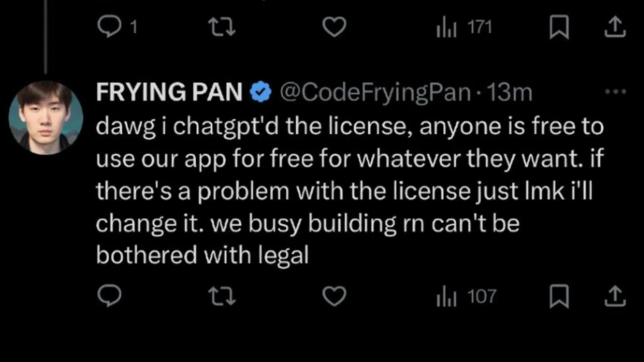Bookmark the upper tweet
Image resolution: width=644 pixels, height=362 pixels.
point(558,27)
